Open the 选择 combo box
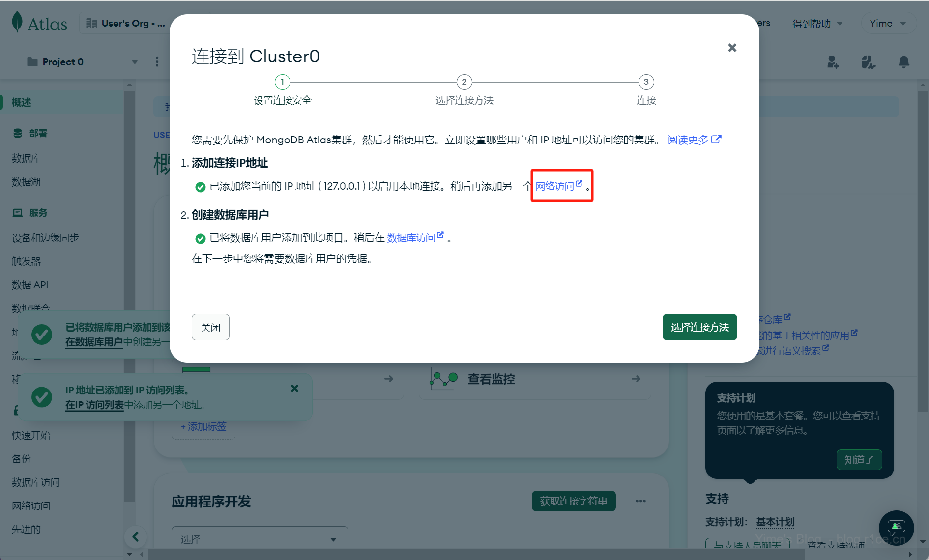 (260, 539)
